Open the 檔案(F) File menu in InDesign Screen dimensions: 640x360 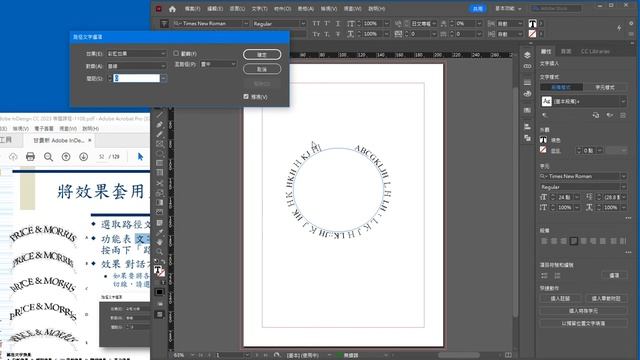(192, 9)
